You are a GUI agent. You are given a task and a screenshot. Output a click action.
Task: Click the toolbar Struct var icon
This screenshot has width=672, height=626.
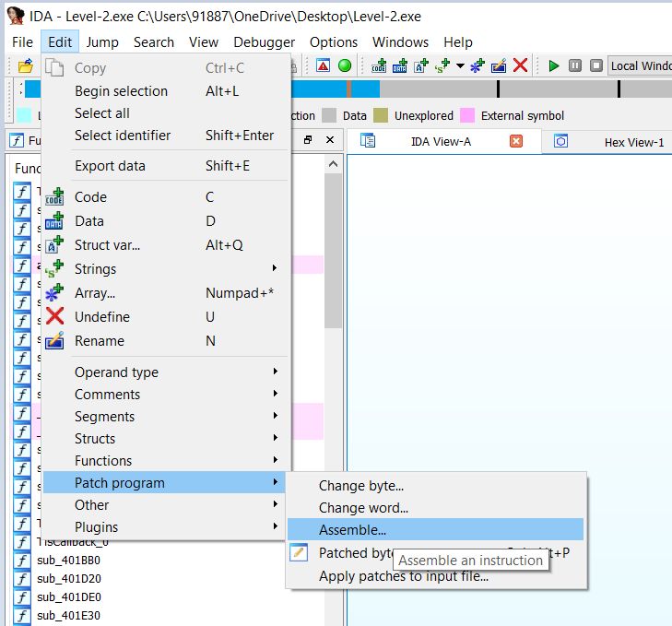(x=421, y=65)
